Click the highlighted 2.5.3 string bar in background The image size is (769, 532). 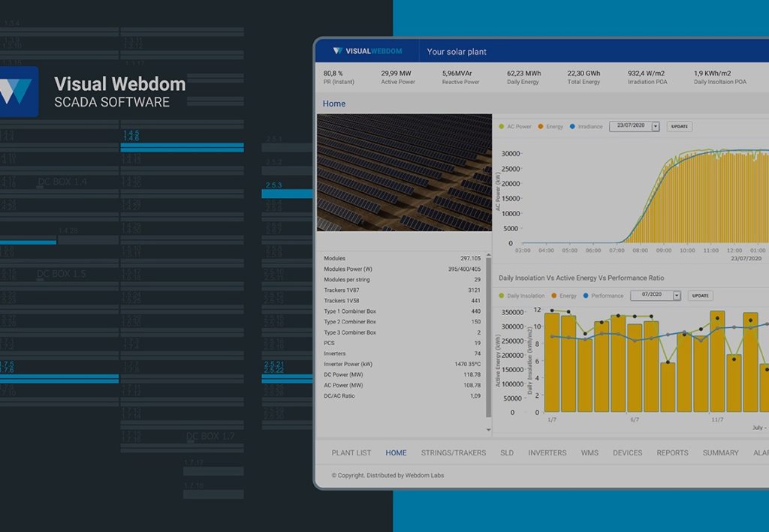coord(287,194)
